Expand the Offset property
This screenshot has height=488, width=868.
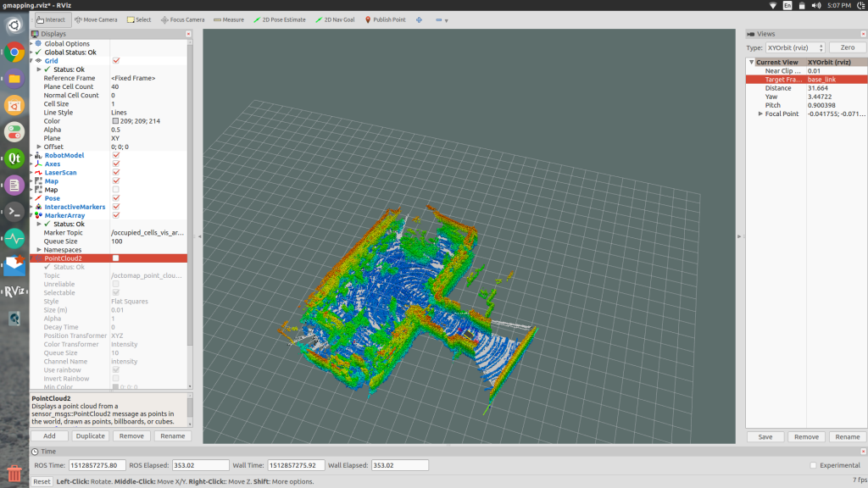(x=39, y=147)
